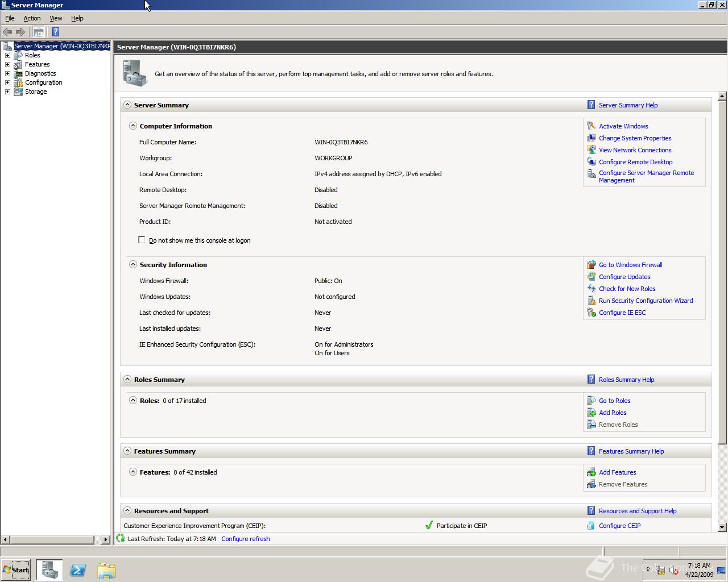The image size is (728, 582).
Task: Click the Server Manager taskbar button
Action: click(x=49, y=569)
